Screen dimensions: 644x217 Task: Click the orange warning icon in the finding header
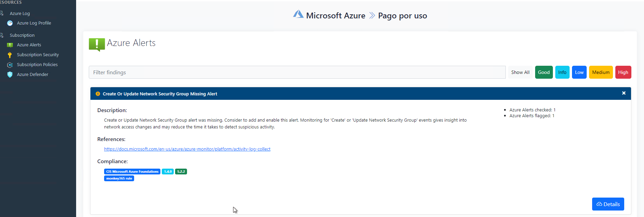[98, 94]
